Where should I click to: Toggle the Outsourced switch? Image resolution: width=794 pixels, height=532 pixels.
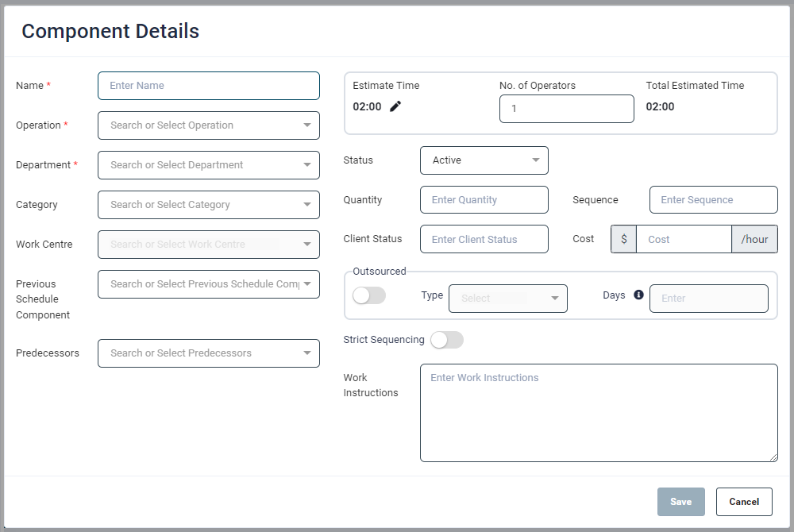pyautogui.click(x=368, y=295)
